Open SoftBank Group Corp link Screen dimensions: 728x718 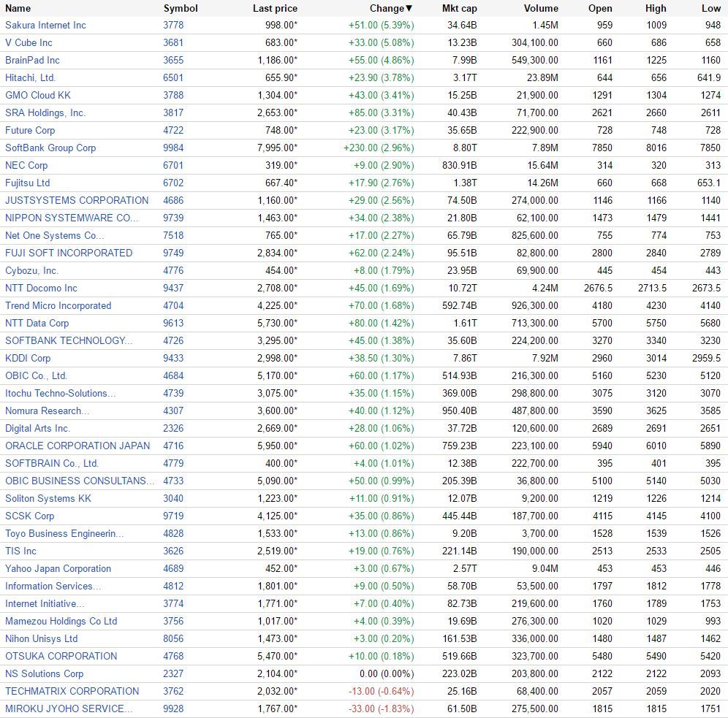coord(50,148)
